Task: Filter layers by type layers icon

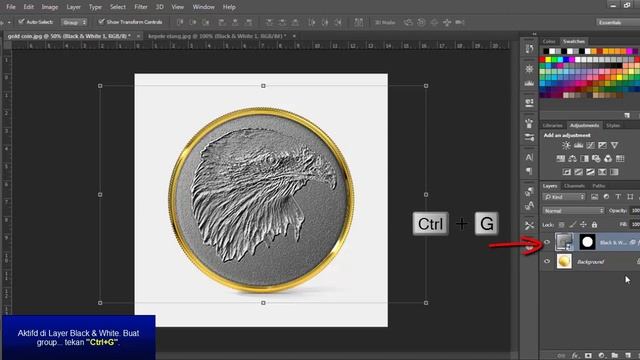Action: pos(618,197)
